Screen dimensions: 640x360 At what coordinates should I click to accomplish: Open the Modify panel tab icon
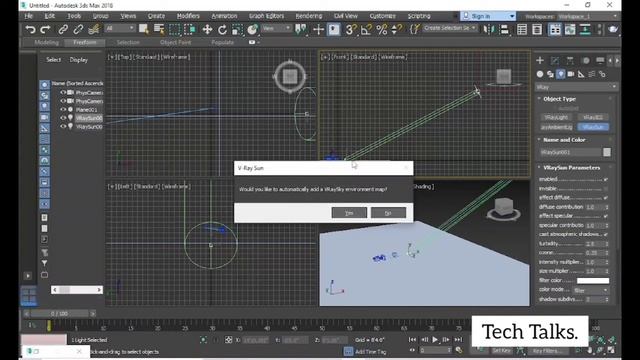(555, 60)
